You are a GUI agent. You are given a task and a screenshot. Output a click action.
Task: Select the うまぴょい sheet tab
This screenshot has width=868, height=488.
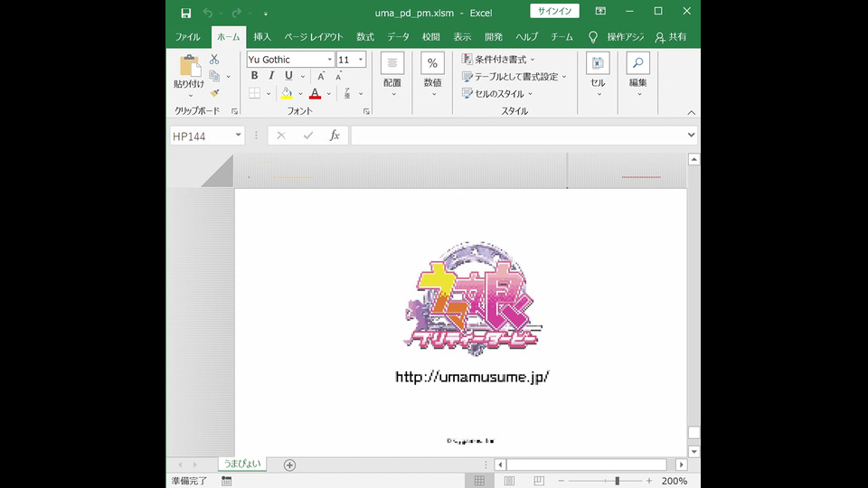click(x=242, y=464)
